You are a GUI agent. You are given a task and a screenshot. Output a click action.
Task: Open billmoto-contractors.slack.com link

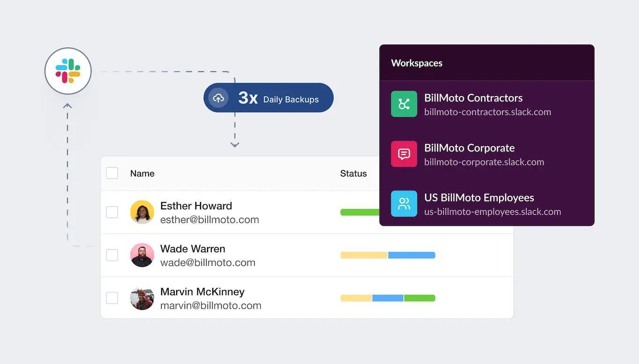pos(488,112)
